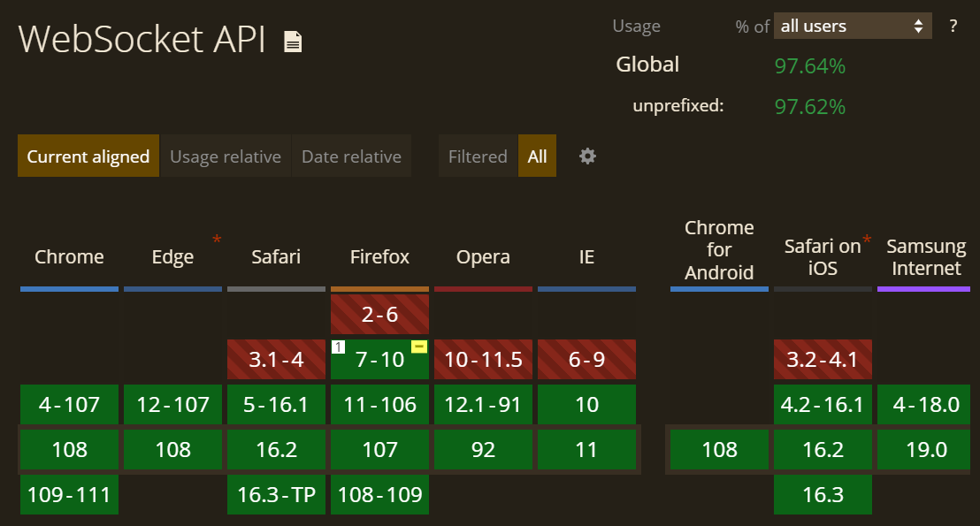Image resolution: width=980 pixels, height=526 pixels.
Task: Select Firefox 2-6 unsupported cell
Action: [x=380, y=314]
